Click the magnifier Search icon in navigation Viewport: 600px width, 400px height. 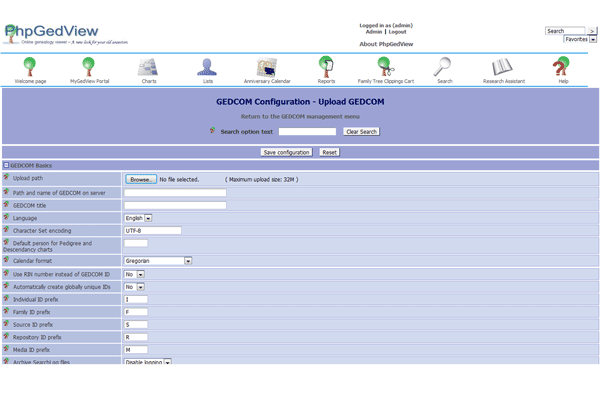pos(444,67)
